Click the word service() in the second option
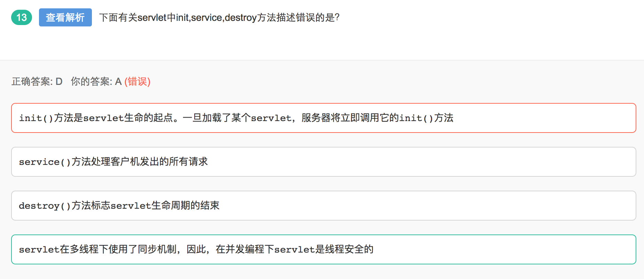 [45, 162]
